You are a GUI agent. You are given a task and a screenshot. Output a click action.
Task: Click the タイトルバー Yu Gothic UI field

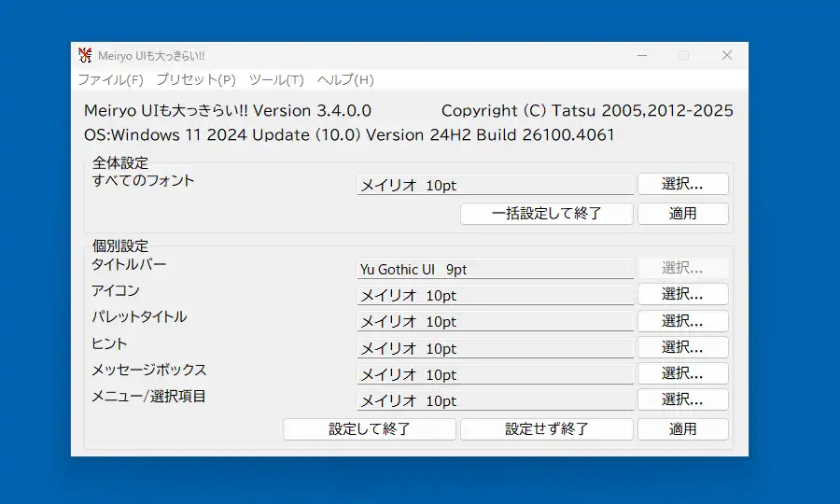[x=495, y=269]
